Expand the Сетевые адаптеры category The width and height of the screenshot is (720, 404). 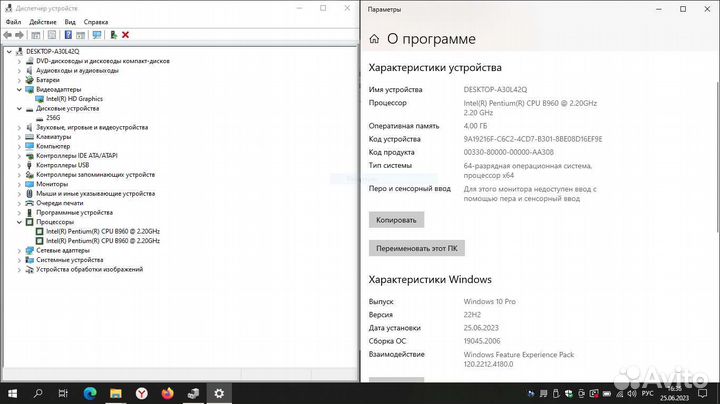[19, 250]
